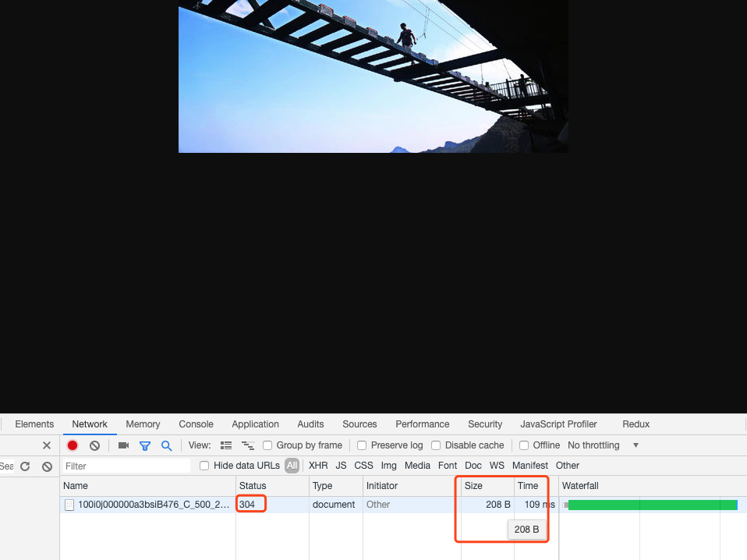The width and height of the screenshot is (747, 560).
Task: Sort by the Time column header
Action: (536, 486)
